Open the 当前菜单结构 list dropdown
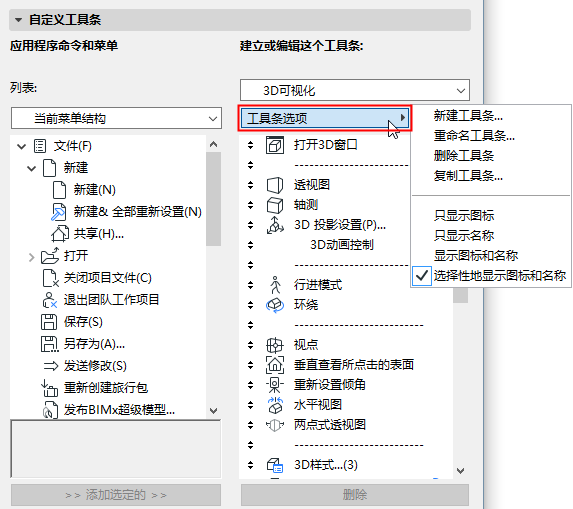This screenshot has height=509, width=573. point(116,118)
